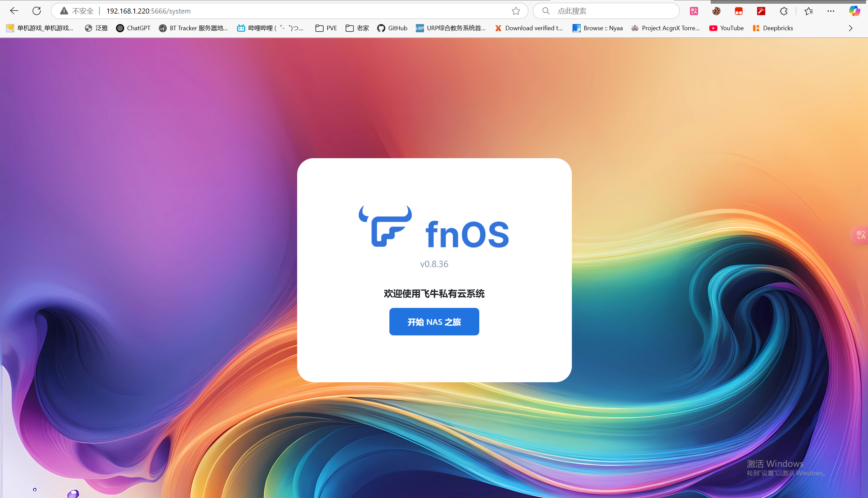868x498 pixels.
Task: Open browser settings and more menu
Action: [x=831, y=11]
